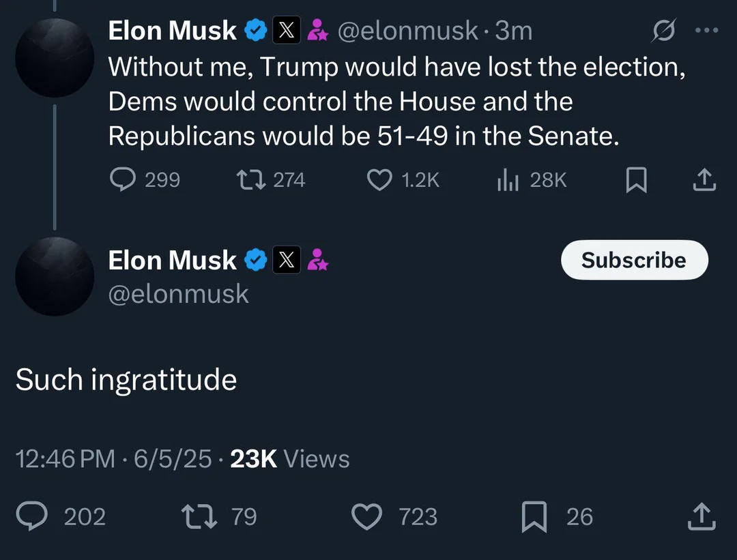The width and height of the screenshot is (737, 560).
Task: Bookmark the parent tweet about the election
Action: coord(636,180)
